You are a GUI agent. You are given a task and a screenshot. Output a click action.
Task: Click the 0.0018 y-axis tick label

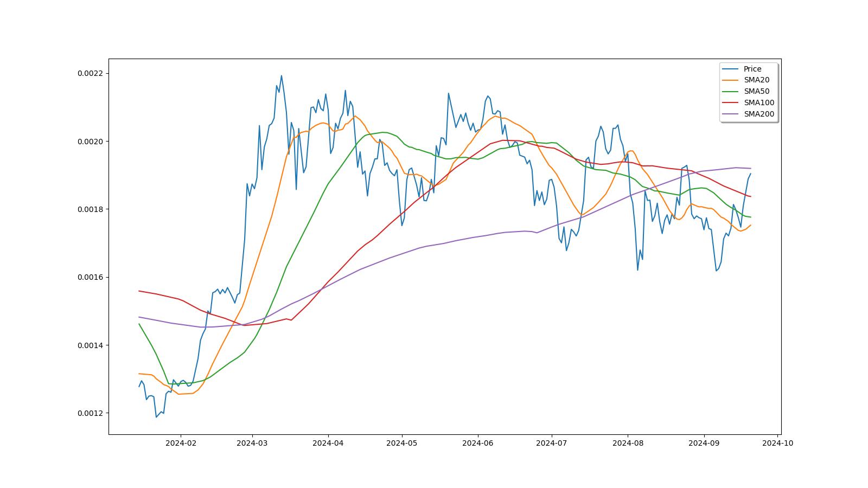point(91,209)
